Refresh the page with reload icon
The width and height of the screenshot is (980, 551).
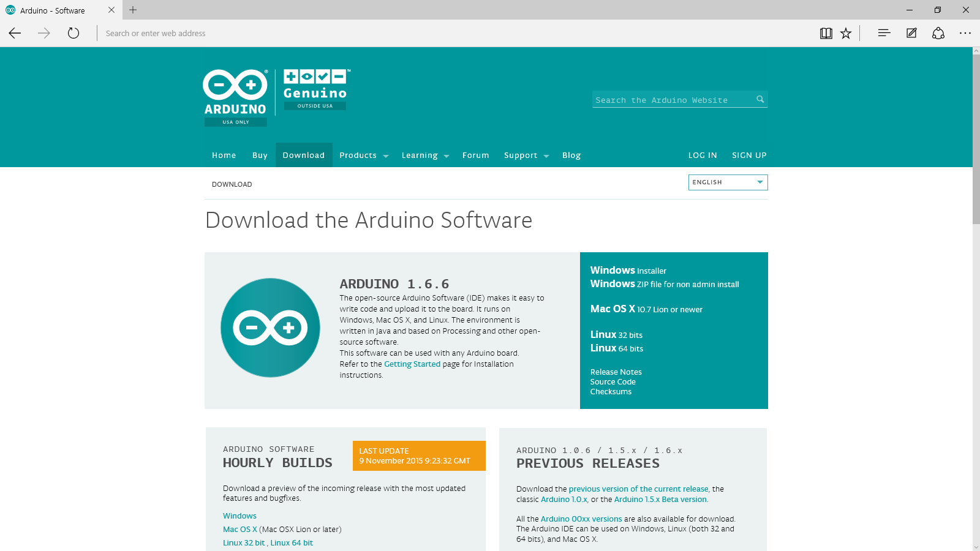73,33
